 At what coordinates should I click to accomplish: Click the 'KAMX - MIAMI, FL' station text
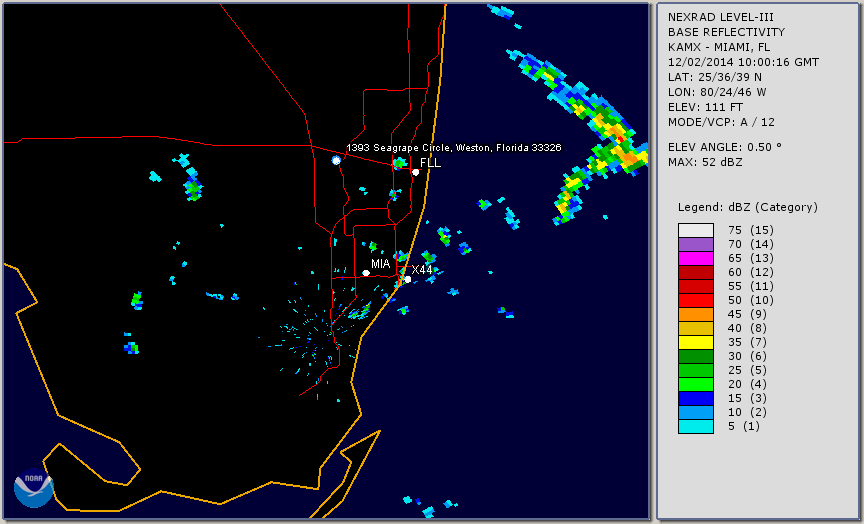tap(719, 47)
